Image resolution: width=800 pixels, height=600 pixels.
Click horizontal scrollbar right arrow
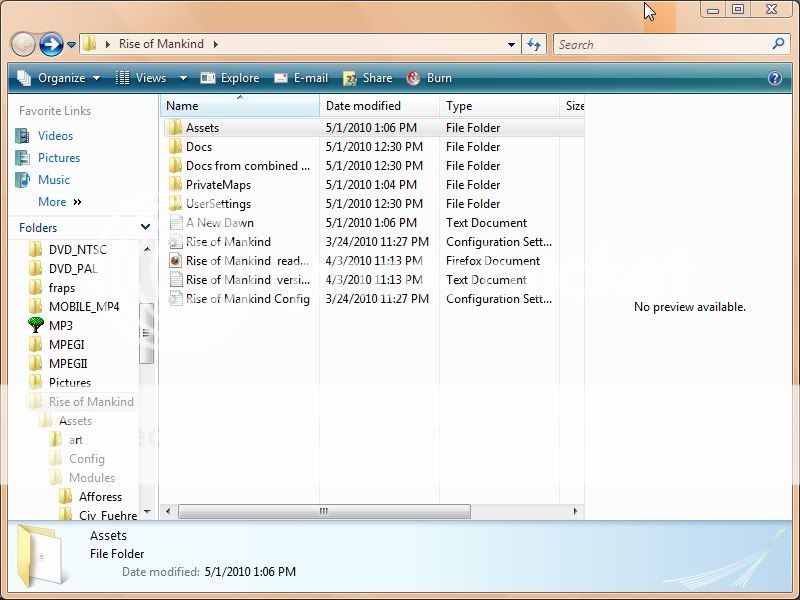pos(576,511)
